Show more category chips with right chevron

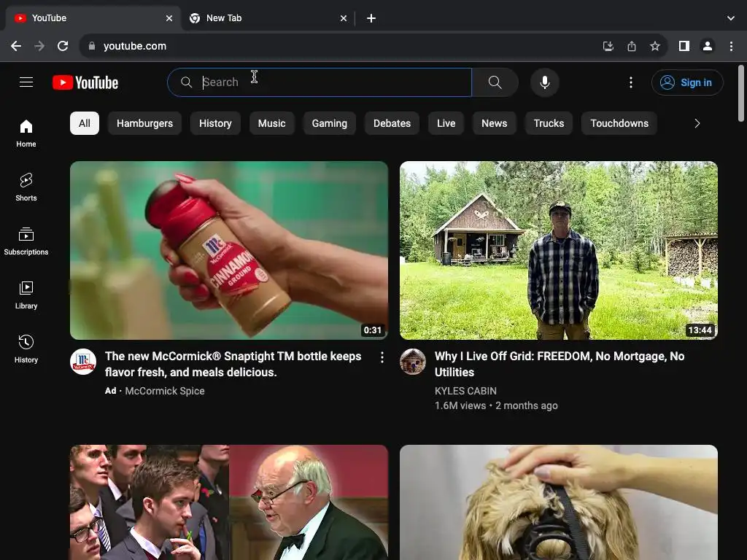click(x=697, y=123)
